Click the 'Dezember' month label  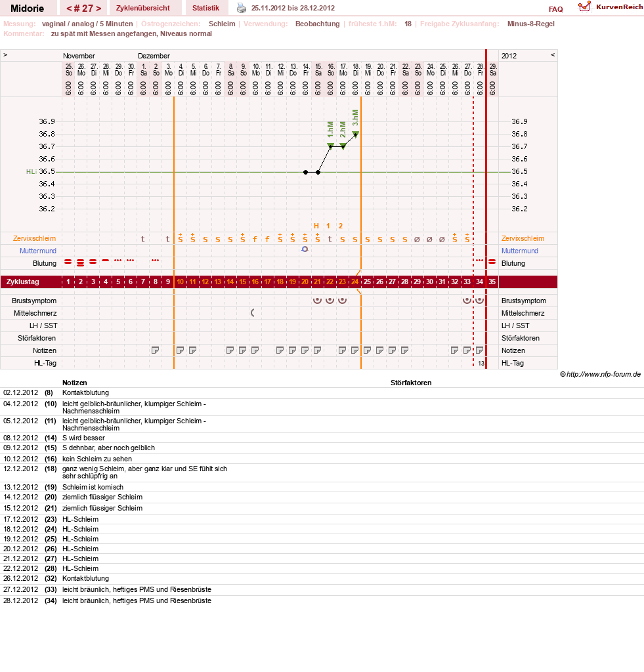[x=154, y=56]
